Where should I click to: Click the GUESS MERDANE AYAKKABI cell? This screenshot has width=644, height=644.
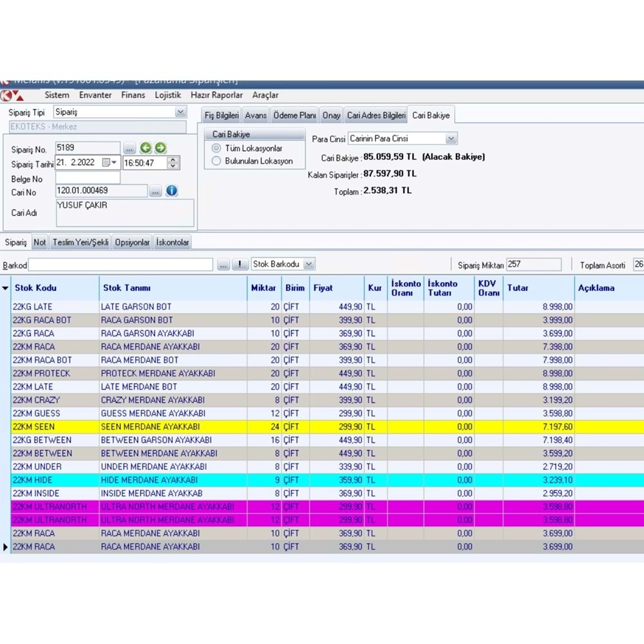[x=173, y=413]
